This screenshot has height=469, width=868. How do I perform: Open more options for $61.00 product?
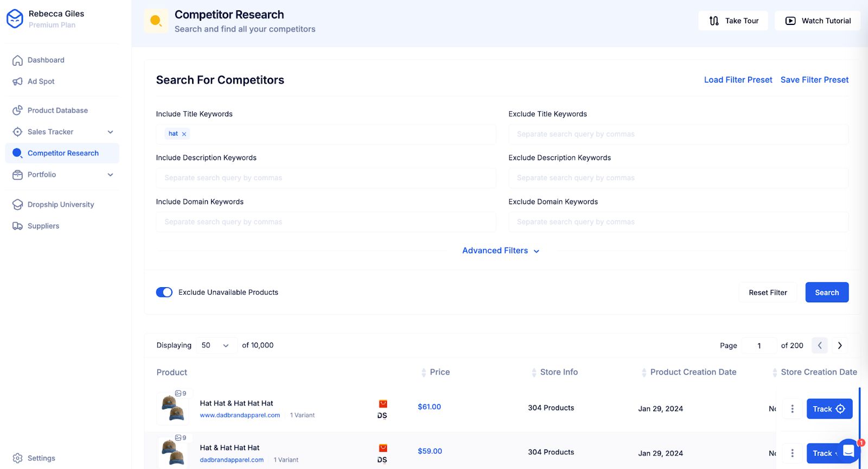[x=792, y=409]
